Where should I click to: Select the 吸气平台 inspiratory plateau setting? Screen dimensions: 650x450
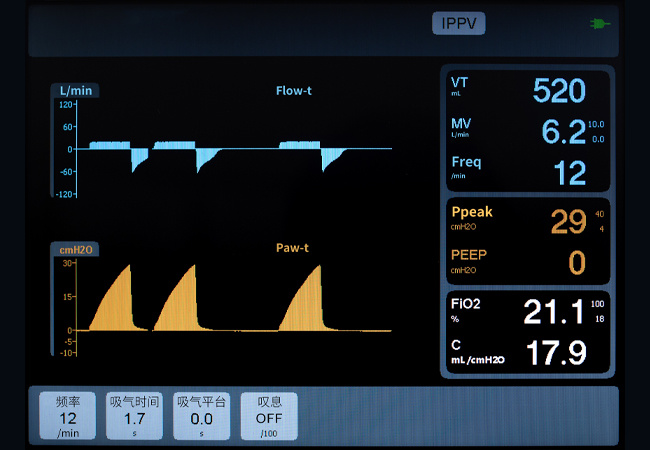pyautogui.click(x=202, y=415)
